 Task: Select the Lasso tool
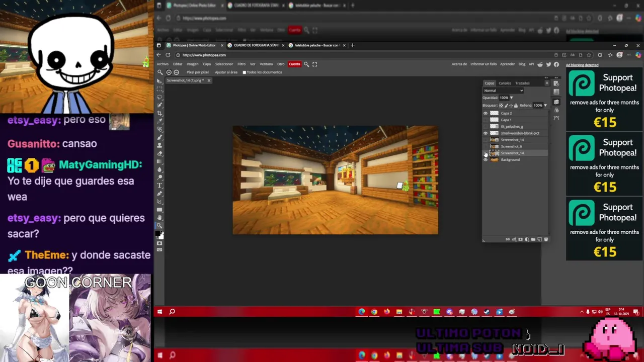tap(159, 97)
